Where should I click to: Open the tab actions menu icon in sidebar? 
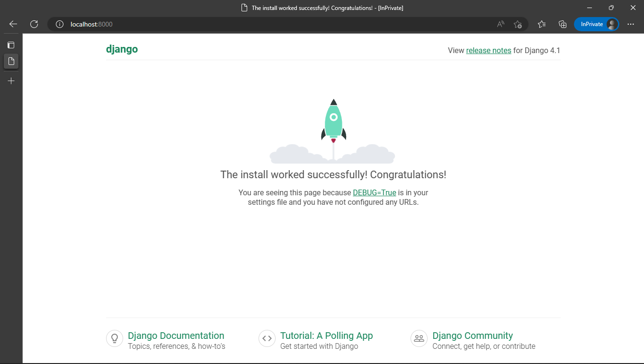tap(11, 45)
